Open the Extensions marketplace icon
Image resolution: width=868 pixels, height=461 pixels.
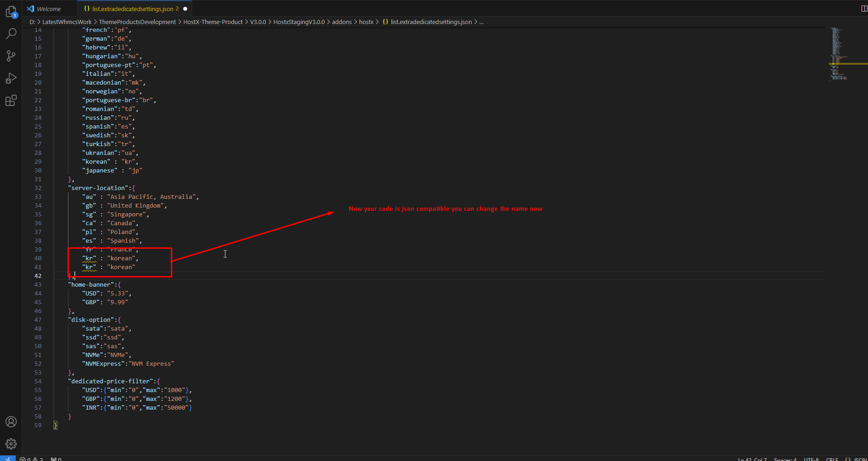tap(11, 100)
